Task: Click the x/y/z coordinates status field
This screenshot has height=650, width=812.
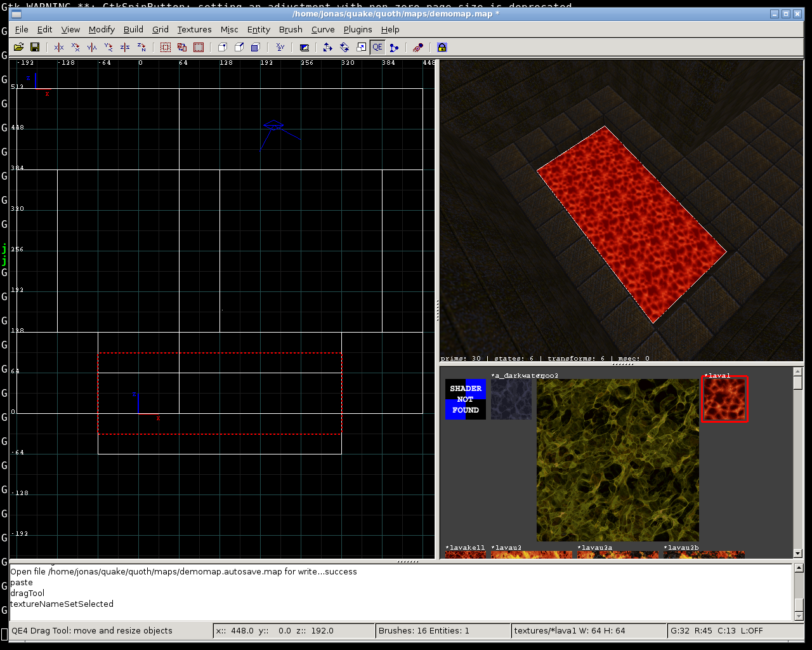Action: [x=294, y=630]
